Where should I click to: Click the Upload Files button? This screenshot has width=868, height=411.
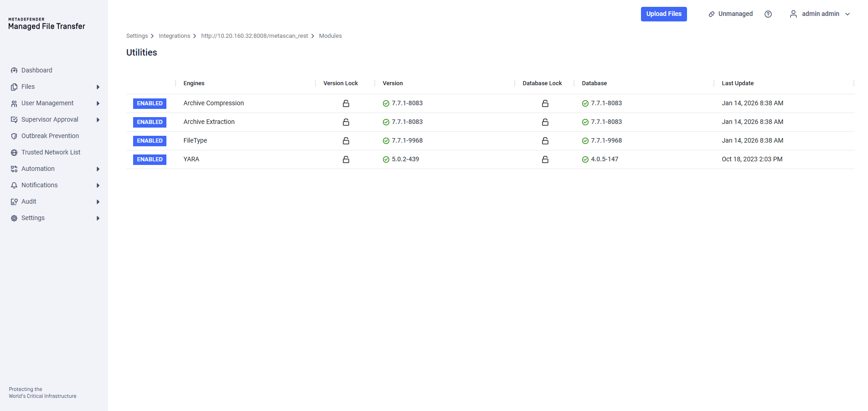point(663,14)
